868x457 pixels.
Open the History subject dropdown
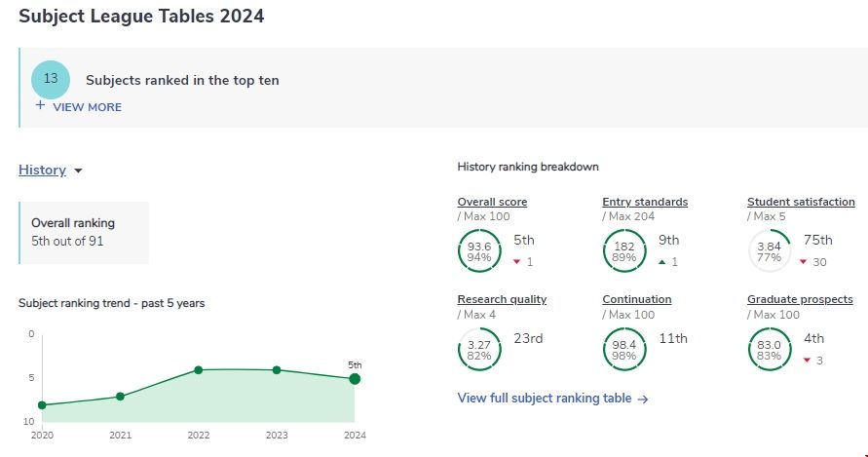pos(42,171)
